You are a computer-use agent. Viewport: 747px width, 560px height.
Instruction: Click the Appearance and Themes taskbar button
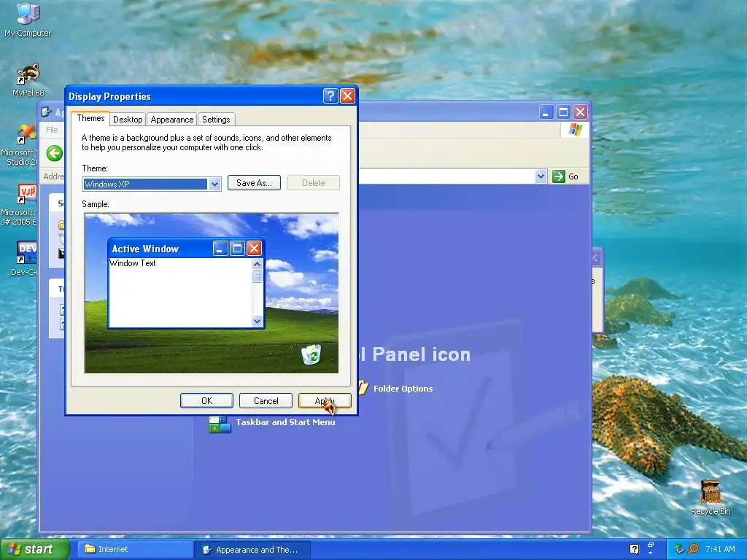pos(252,550)
